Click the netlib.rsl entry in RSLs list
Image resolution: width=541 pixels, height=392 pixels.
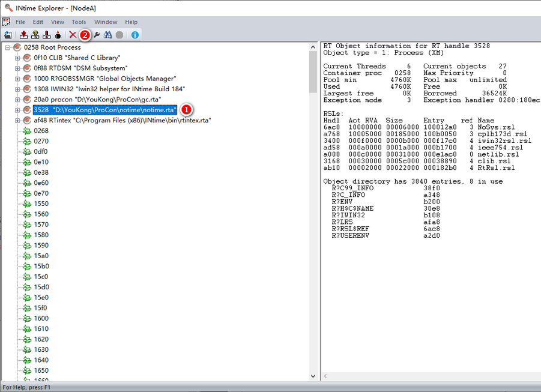(498, 154)
